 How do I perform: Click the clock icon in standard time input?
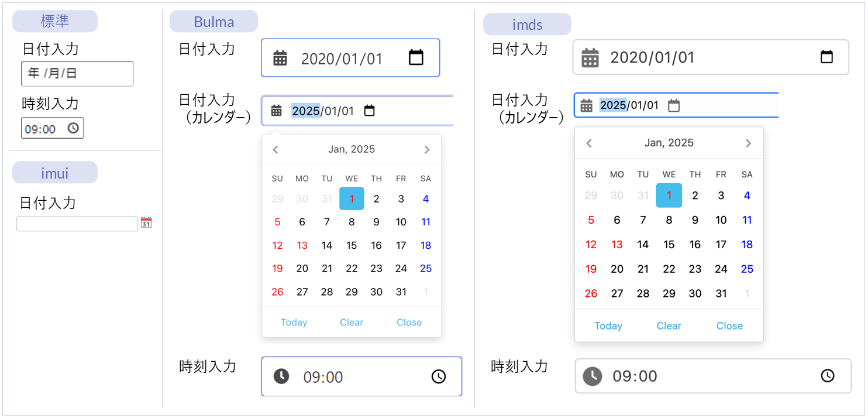[x=73, y=128]
